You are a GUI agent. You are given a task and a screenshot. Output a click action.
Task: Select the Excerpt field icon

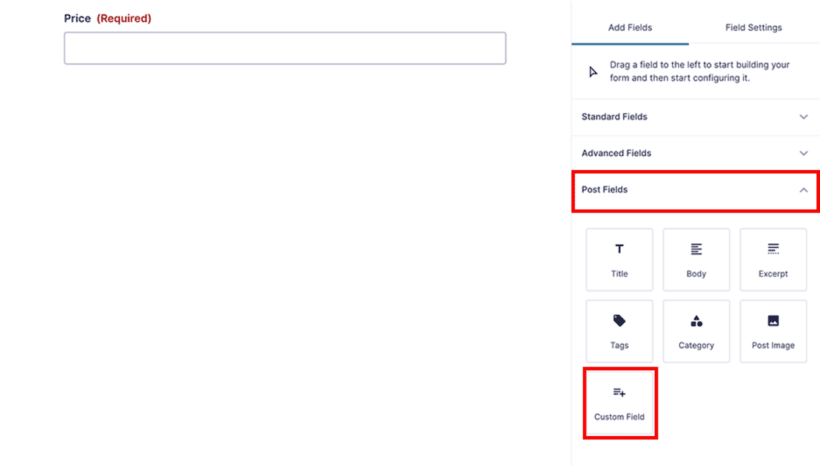(x=773, y=249)
